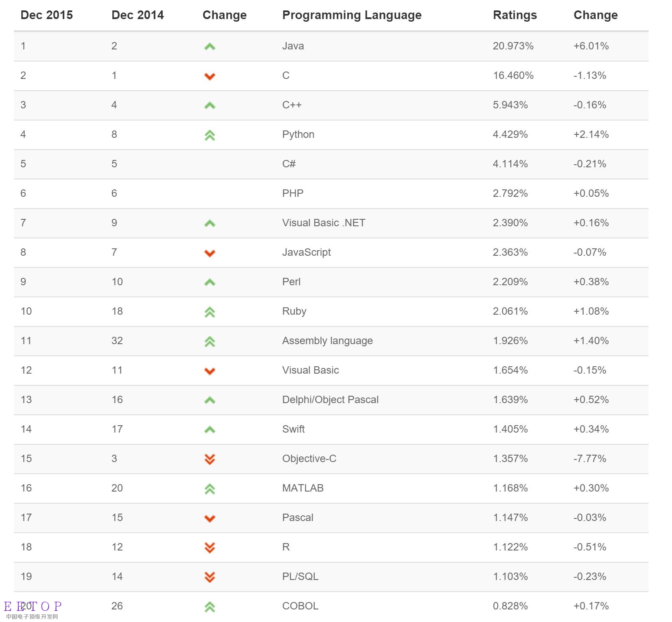This screenshot has width=672, height=622.
Task: Click the -7.77% change value
Action: pos(590,459)
